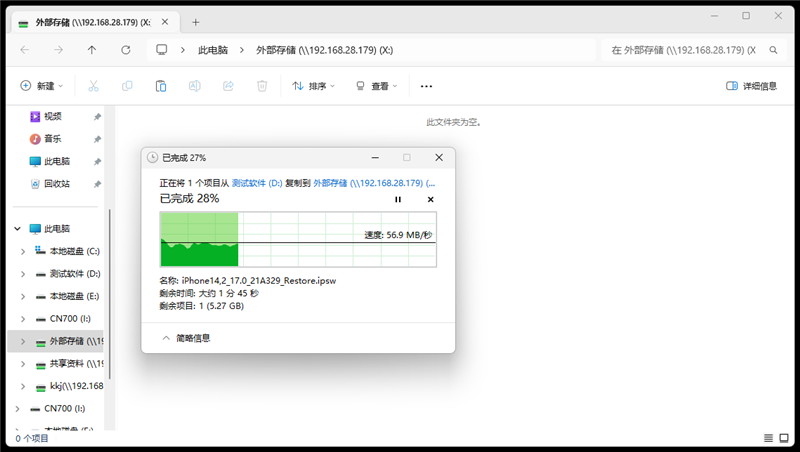Refresh the current folder view
This screenshot has height=452, width=800.
[x=126, y=50]
